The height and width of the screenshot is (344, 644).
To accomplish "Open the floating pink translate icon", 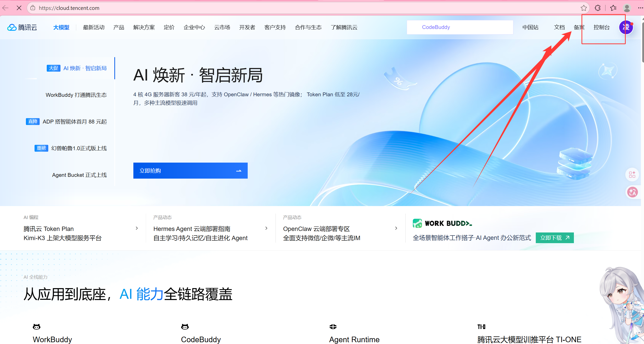I will pyautogui.click(x=632, y=192).
